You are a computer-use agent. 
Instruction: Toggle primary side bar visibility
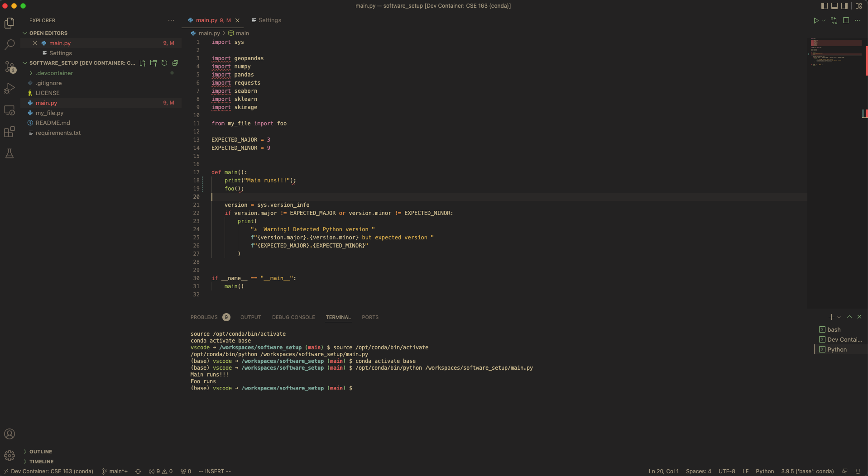(x=824, y=6)
